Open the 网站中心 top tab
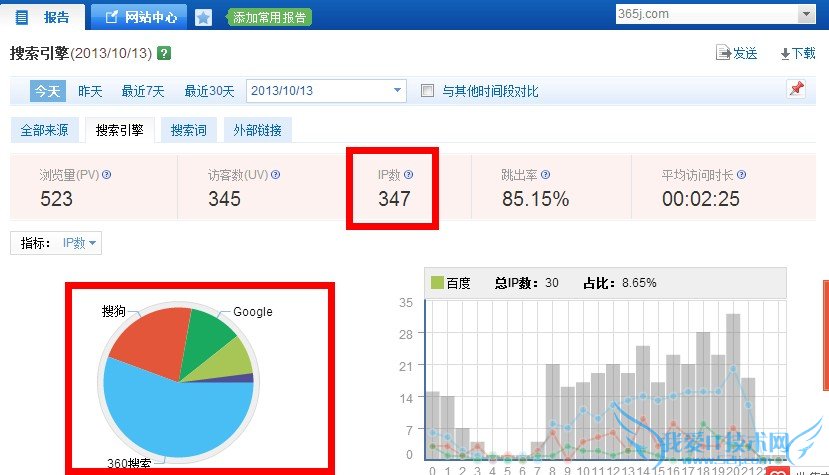 pos(138,17)
